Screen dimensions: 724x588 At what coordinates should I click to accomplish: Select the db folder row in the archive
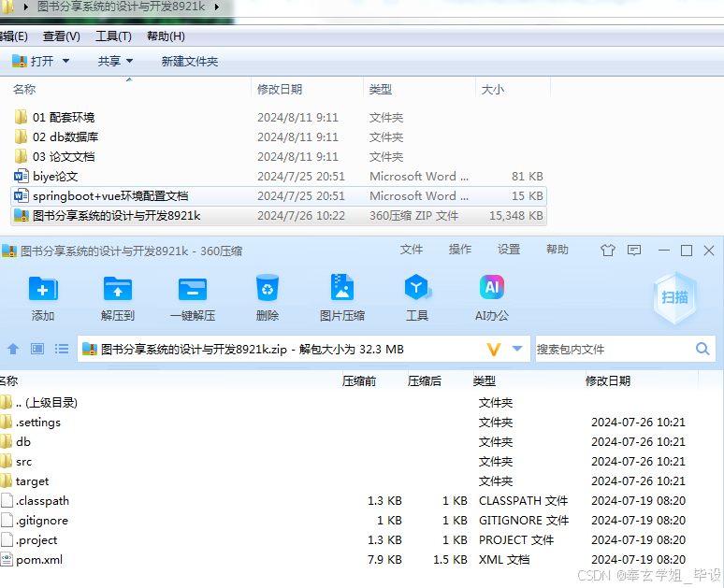pyautogui.click(x=351, y=441)
